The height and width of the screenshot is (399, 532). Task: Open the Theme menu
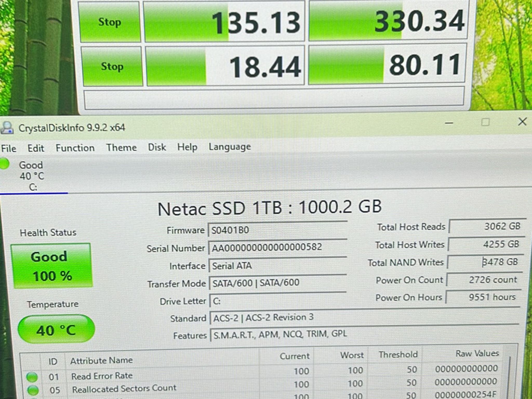tap(121, 148)
